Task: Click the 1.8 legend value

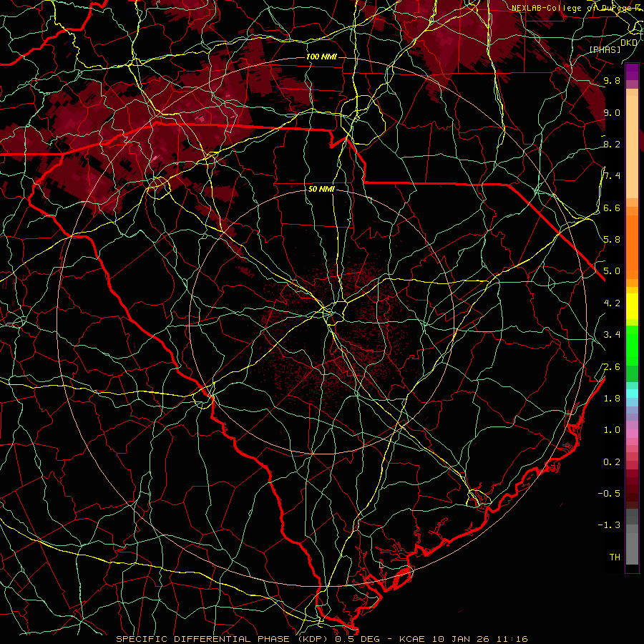Action: pos(612,399)
